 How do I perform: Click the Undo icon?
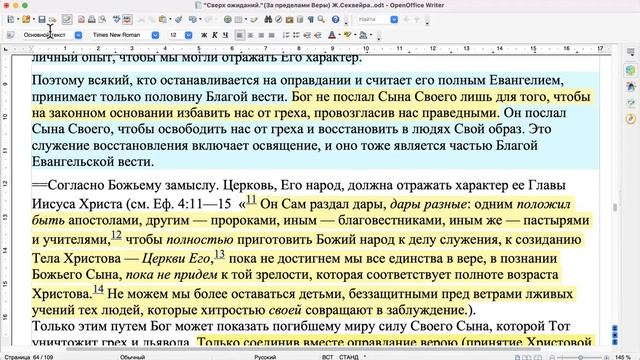point(193,19)
